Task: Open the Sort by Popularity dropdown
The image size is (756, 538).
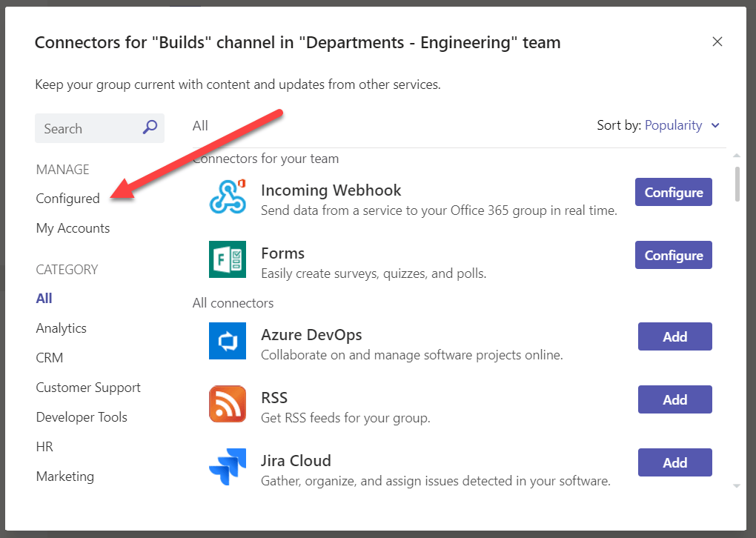Action: pos(673,125)
